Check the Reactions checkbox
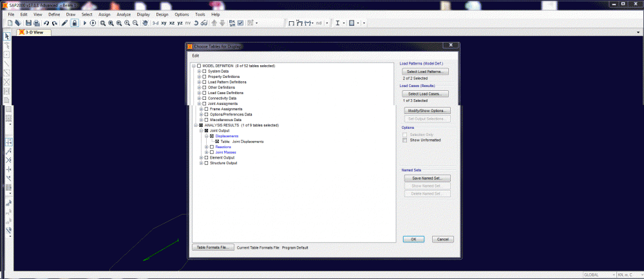Screen dimensions: 644x279 coord(212,147)
